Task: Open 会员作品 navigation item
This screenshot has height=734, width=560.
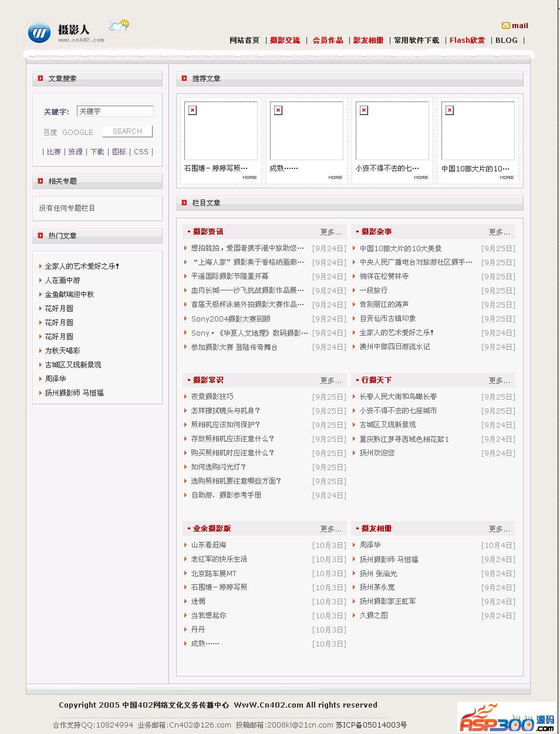Action: coord(328,40)
